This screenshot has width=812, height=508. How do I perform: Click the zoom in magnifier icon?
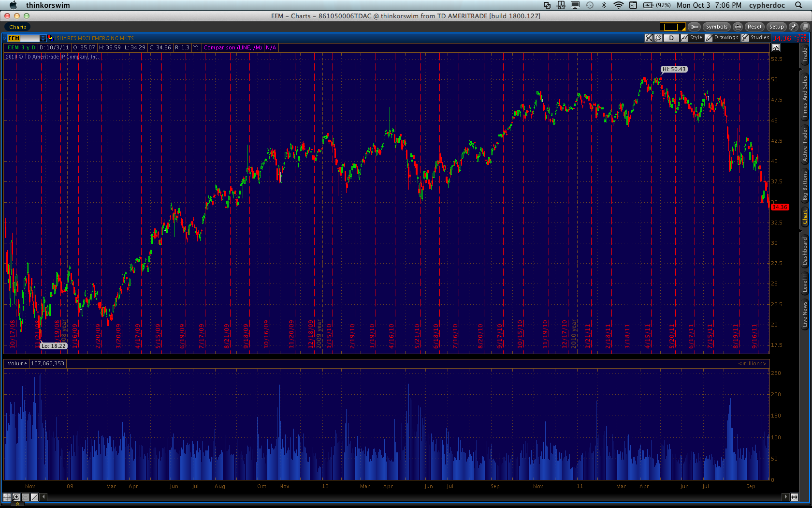click(16, 497)
